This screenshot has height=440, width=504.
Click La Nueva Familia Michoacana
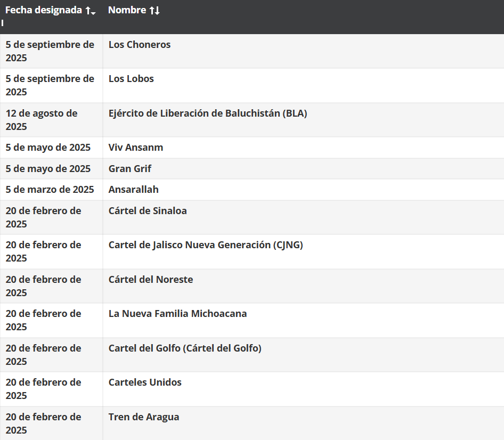pyautogui.click(x=177, y=314)
